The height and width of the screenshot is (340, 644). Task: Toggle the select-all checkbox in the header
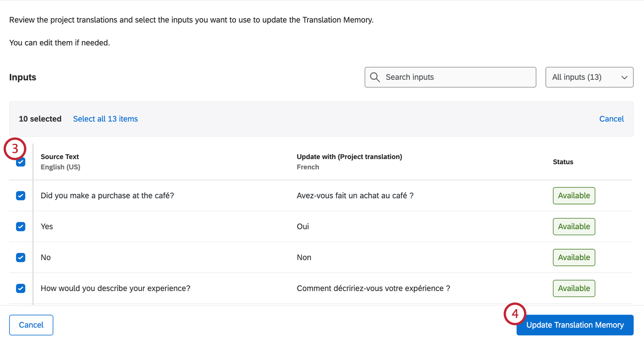(20, 162)
